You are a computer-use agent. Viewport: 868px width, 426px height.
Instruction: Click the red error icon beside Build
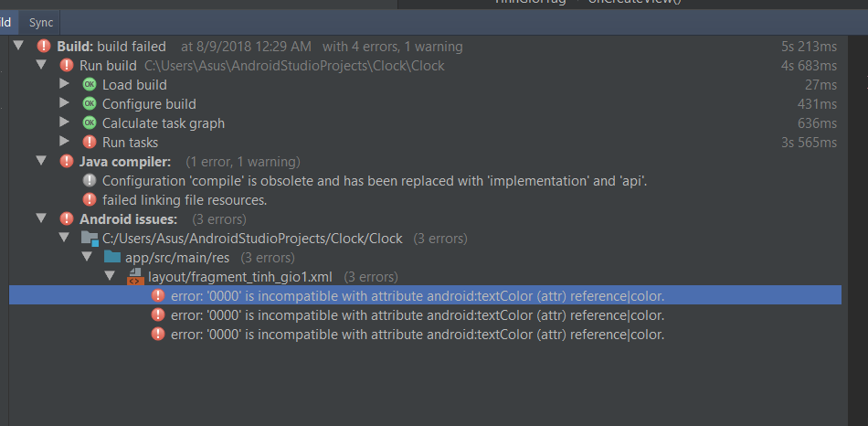point(43,46)
